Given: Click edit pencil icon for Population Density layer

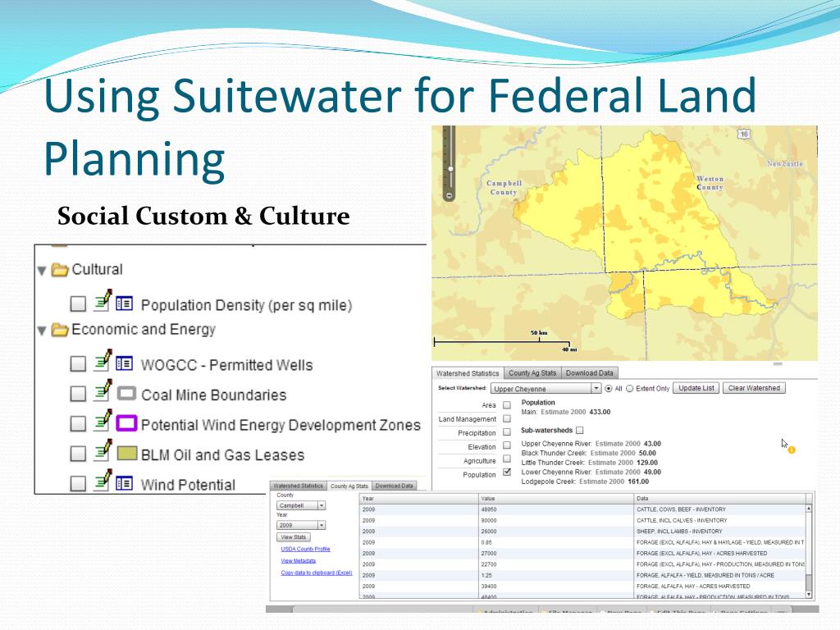Looking at the screenshot, I should click(x=103, y=301).
